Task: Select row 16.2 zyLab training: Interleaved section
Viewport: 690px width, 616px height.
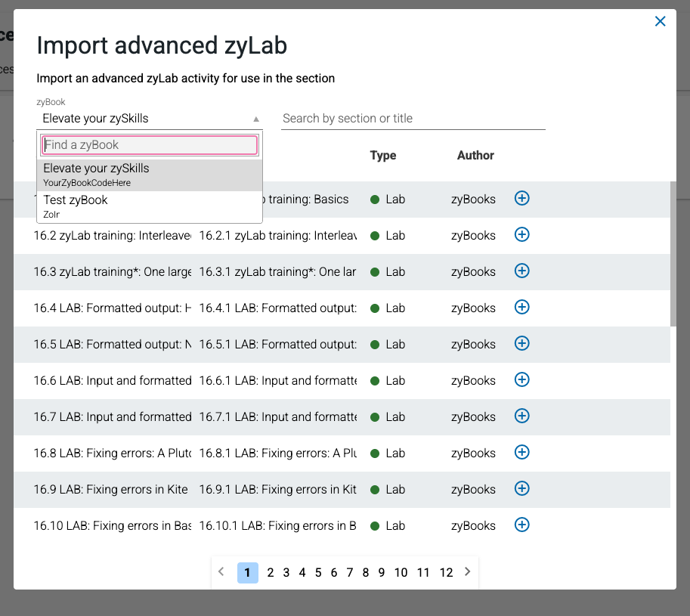Action: (x=112, y=235)
